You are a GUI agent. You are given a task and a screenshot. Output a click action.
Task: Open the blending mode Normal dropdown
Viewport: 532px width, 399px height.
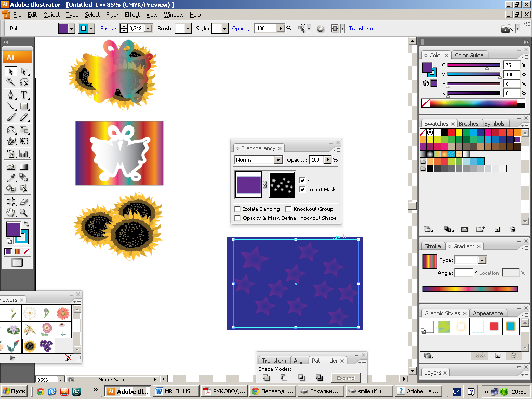[x=278, y=159]
